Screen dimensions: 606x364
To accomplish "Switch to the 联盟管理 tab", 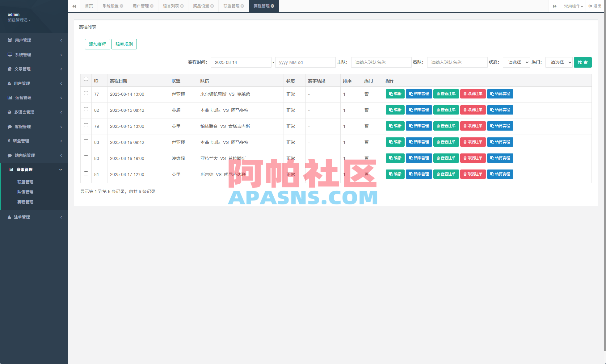I will pos(231,6).
